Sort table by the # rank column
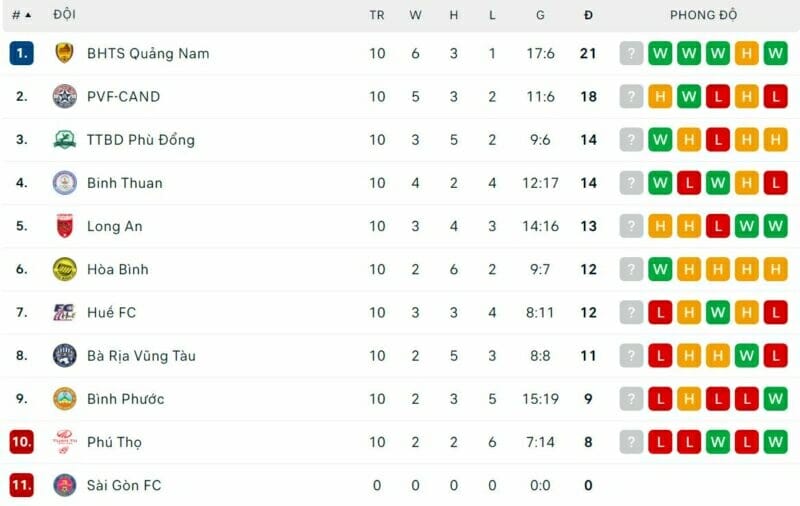Image resolution: width=800 pixels, height=506 pixels. [21, 15]
